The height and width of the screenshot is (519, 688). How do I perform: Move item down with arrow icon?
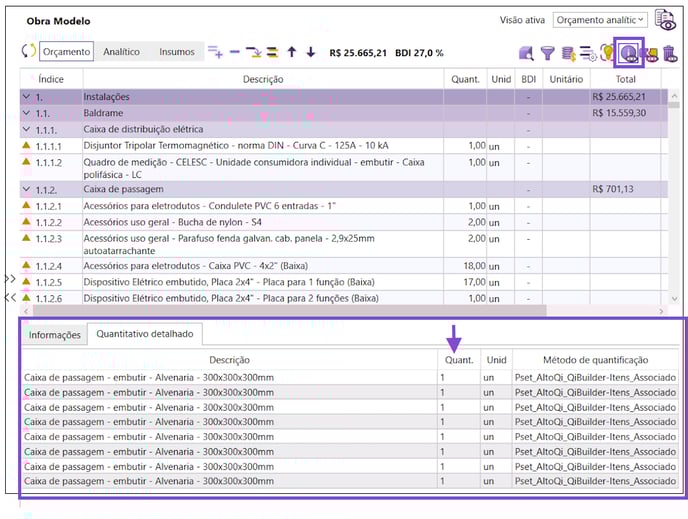click(x=311, y=52)
